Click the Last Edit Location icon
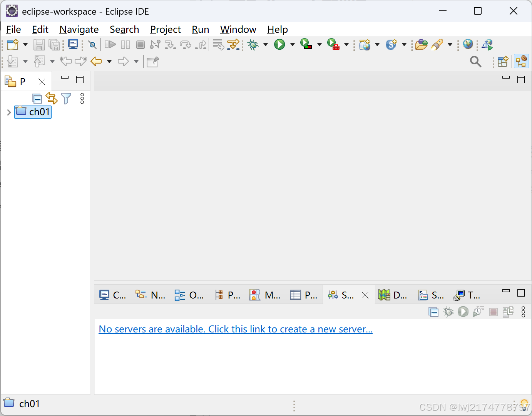The image size is (532, 416). 66,61
